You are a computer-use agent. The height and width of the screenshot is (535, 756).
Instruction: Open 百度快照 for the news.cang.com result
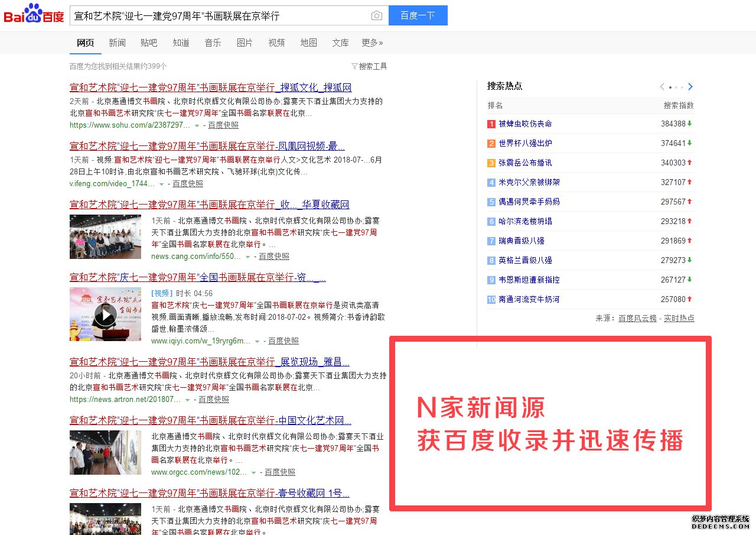point(274,257)
